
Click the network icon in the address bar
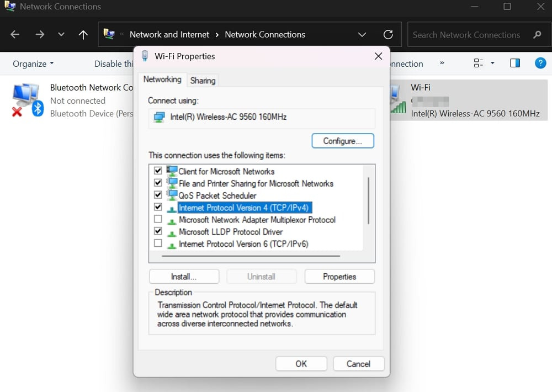click(x=109, y=34)
